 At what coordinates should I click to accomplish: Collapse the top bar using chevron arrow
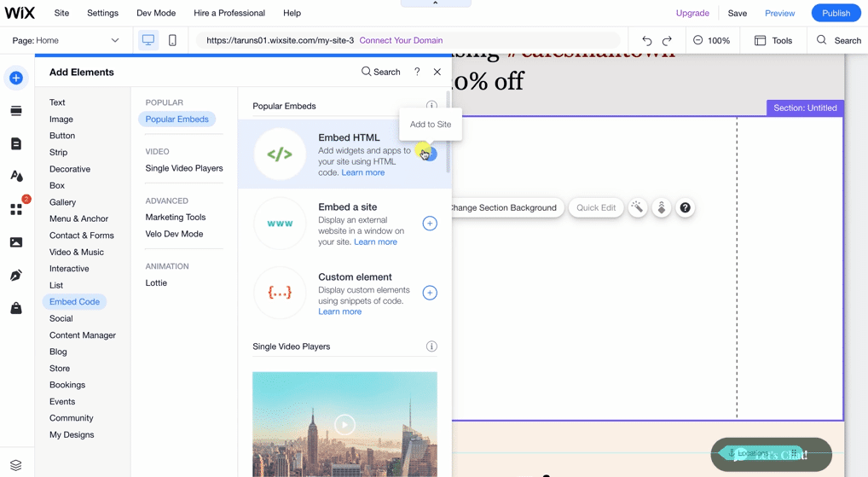point(435,3)
